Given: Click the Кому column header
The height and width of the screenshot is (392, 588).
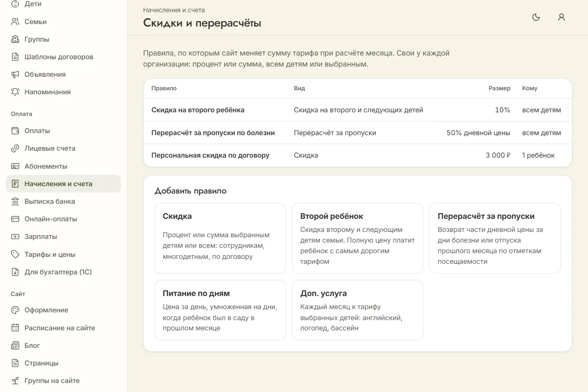Looking at the screenshot, I should 530,88.
